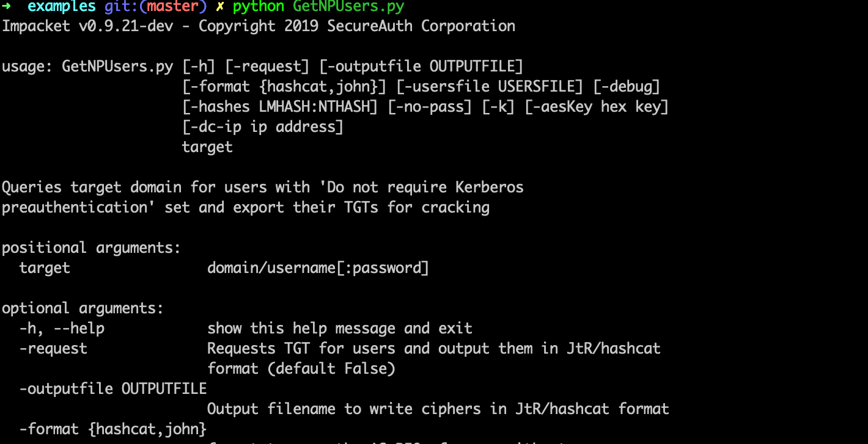Click the 'python GetNPUsers.py' command text
868x444 pixels.
(318, 7)
